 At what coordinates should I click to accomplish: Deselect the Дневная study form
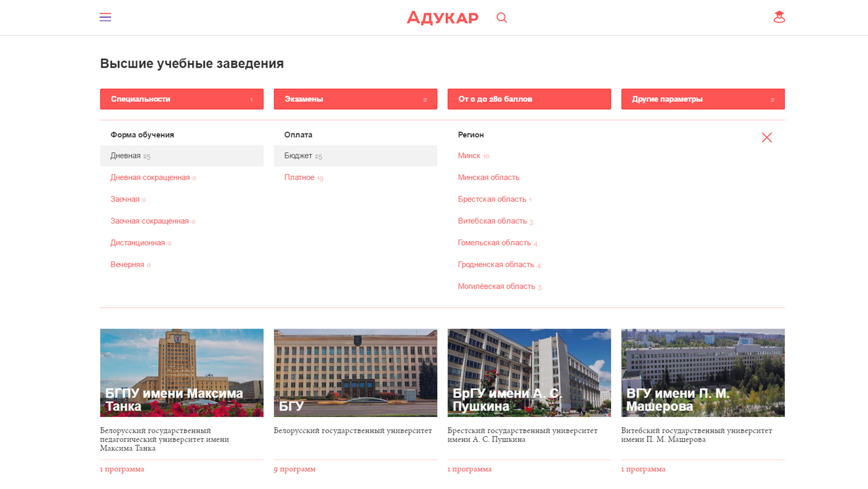[x=182, y=156]
